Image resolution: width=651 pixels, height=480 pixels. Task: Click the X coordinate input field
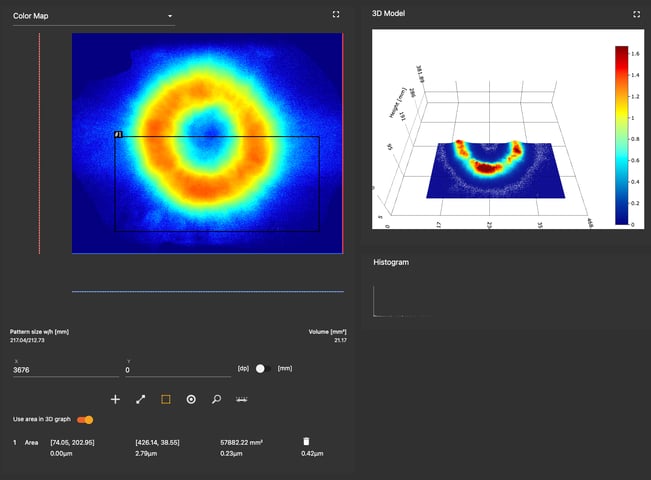[65, 370]
